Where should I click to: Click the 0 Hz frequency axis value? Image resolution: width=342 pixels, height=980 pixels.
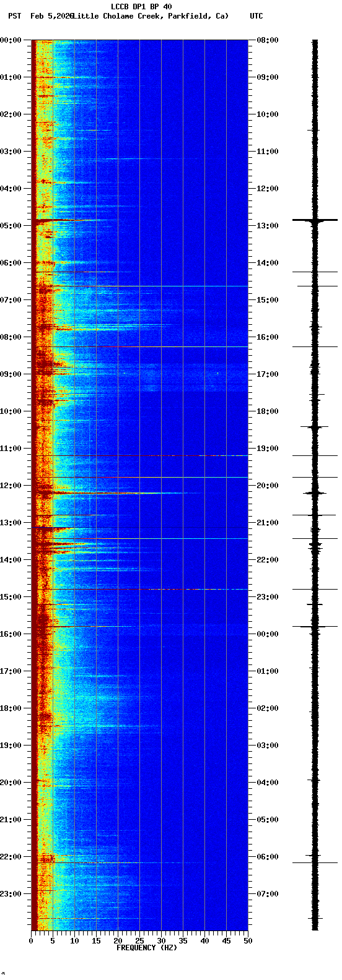pos(31,940)
